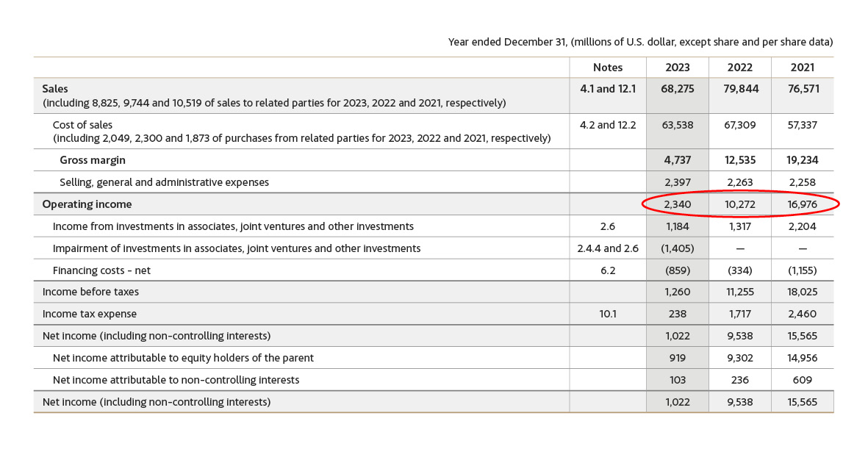
Task: Click the 2021 Gross margin value 19,234
Action: pos(802,160)
